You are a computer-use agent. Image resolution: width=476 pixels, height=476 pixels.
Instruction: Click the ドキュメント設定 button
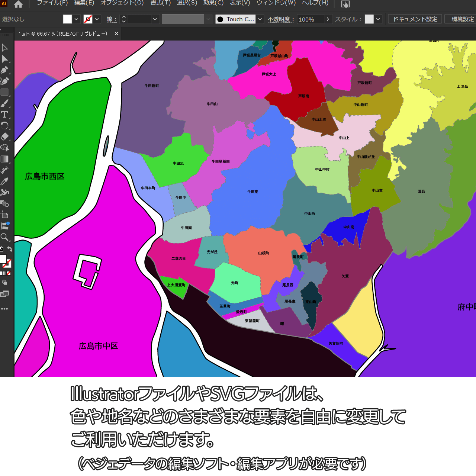point(415,19)
